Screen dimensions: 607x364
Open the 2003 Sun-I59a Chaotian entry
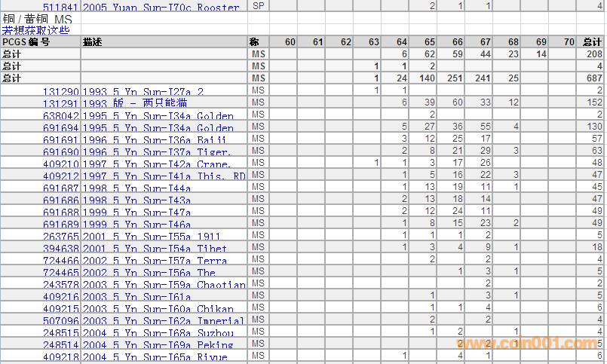pos(164,285)
